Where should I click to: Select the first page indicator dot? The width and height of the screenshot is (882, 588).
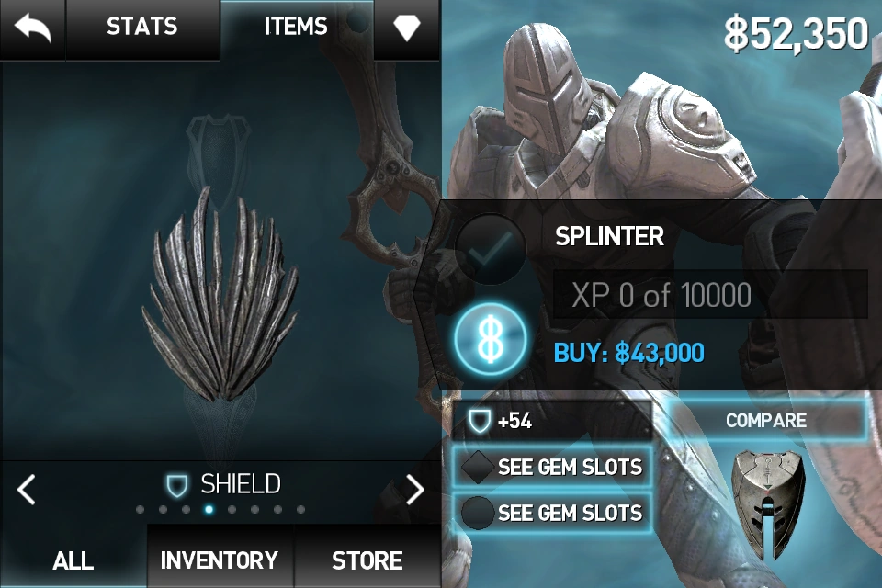140,510
